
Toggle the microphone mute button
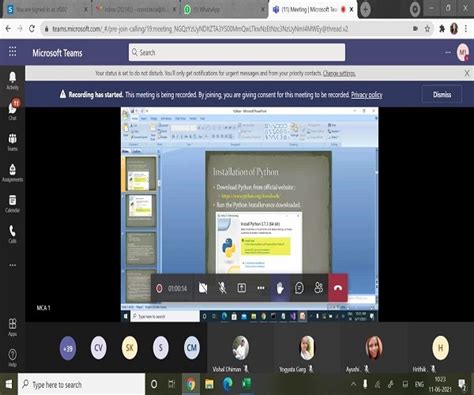[222, 288]
